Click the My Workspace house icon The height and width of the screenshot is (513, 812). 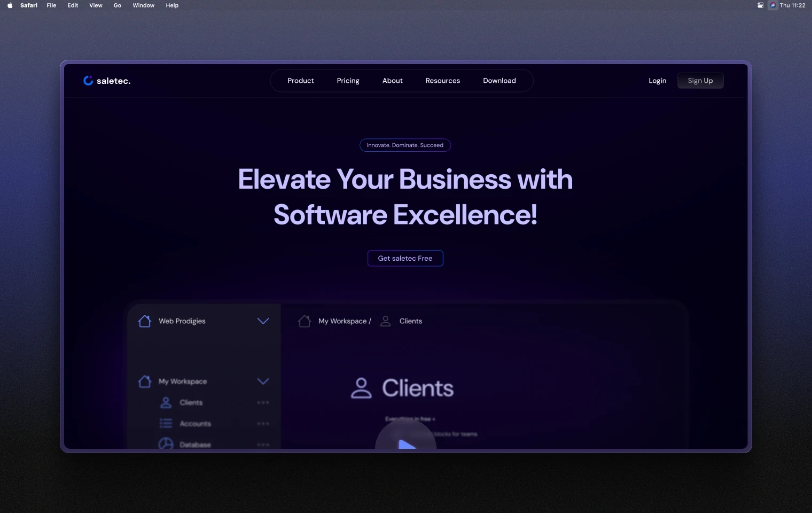[x=144, y=382]
